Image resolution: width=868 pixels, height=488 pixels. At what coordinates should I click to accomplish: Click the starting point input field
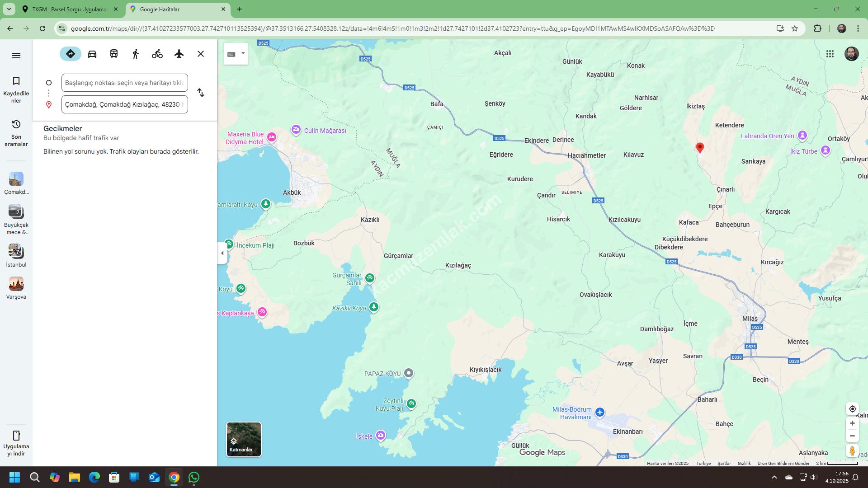(124, 83)
